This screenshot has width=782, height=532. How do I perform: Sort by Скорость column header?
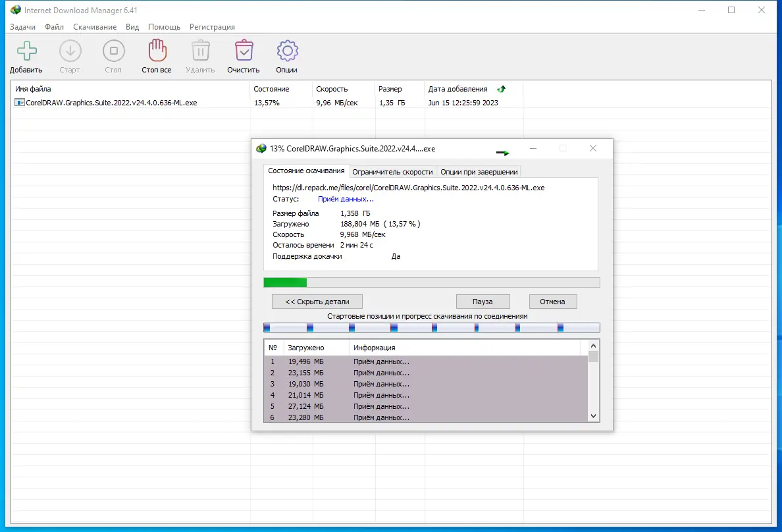click(x=344, y=89)
